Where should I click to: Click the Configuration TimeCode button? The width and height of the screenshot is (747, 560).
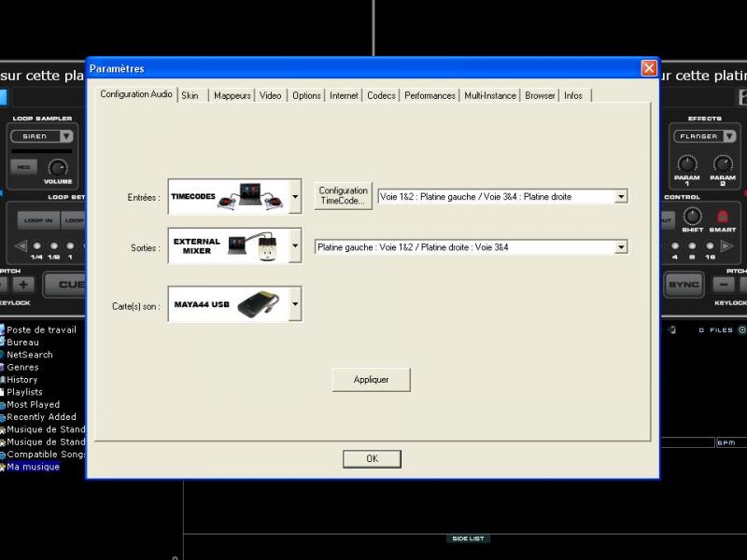click(343, 195)
